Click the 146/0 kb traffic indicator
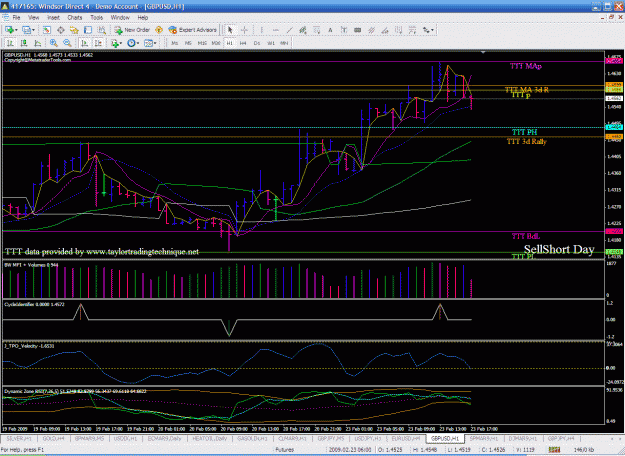Screen dimensions: 625x456 pos(584,450)
